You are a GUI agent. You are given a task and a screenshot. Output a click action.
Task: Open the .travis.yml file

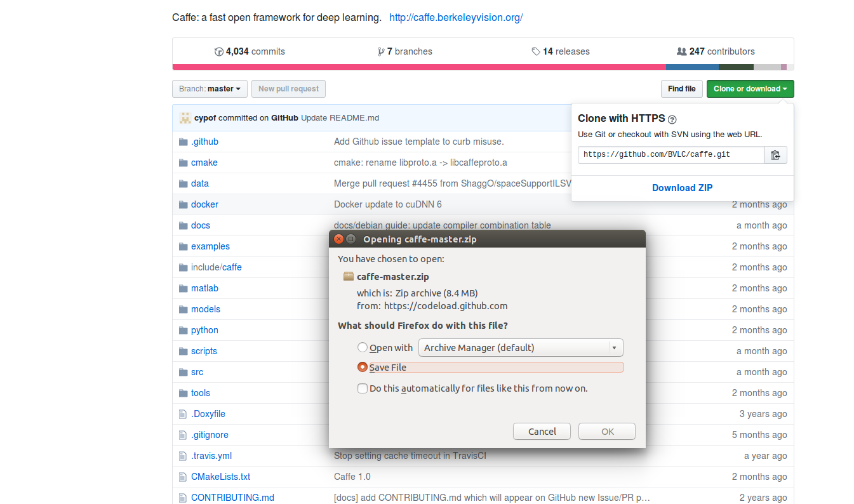point(211,456)
